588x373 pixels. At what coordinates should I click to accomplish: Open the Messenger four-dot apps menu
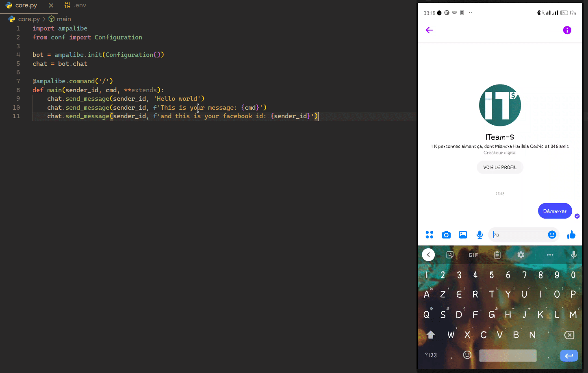coord(430,235)
